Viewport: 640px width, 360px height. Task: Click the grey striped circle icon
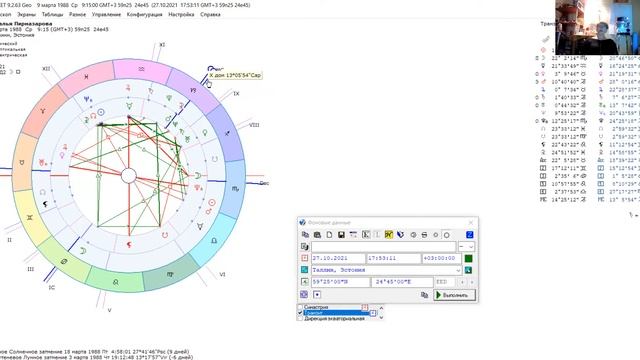(x=424, y=235)
